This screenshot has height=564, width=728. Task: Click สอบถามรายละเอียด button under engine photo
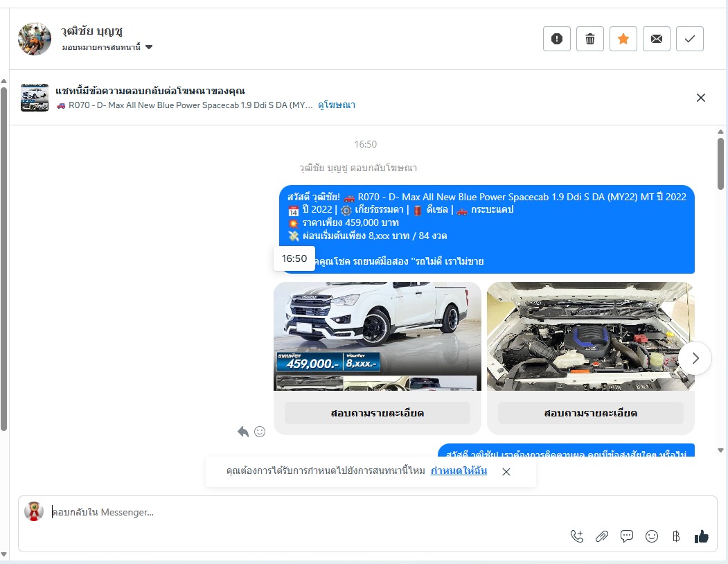591,413
